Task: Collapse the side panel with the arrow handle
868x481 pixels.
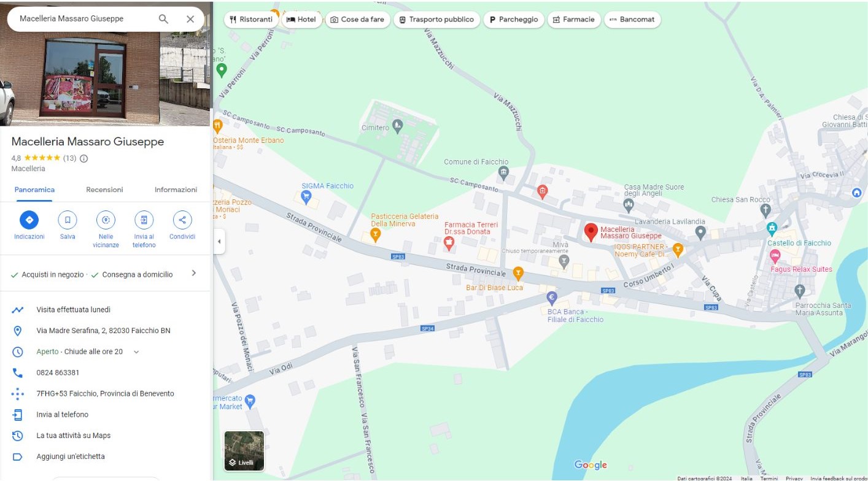Action: click(x=219, y=241)
